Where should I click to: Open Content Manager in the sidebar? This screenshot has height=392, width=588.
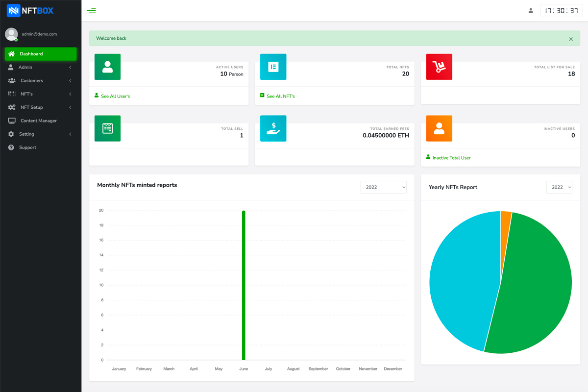coord(41,121)
